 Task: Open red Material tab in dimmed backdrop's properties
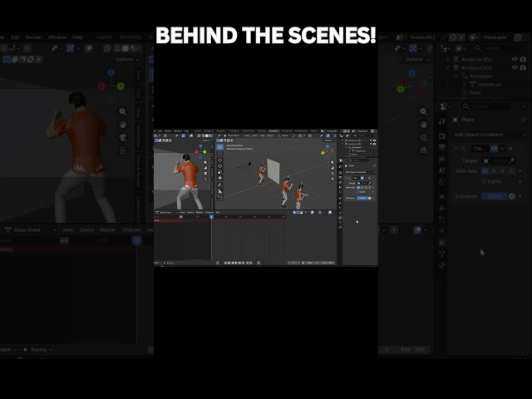[441, 265]
